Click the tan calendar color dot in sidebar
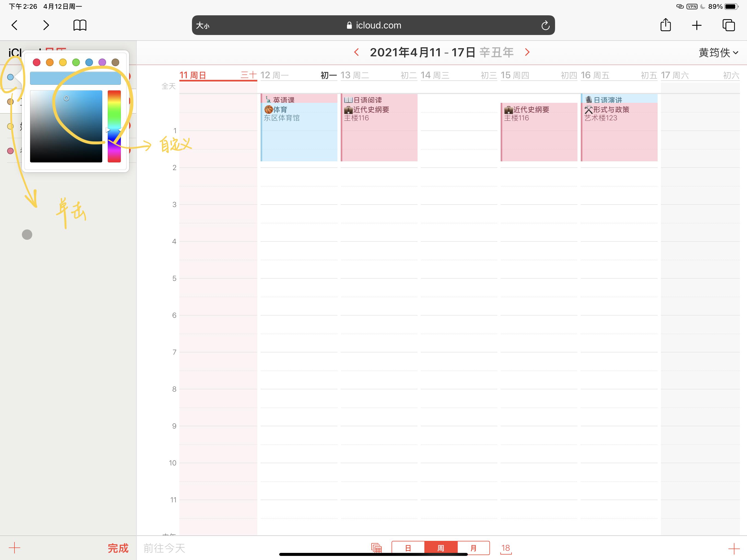747x560 pixels. click(x=10, y=102)
